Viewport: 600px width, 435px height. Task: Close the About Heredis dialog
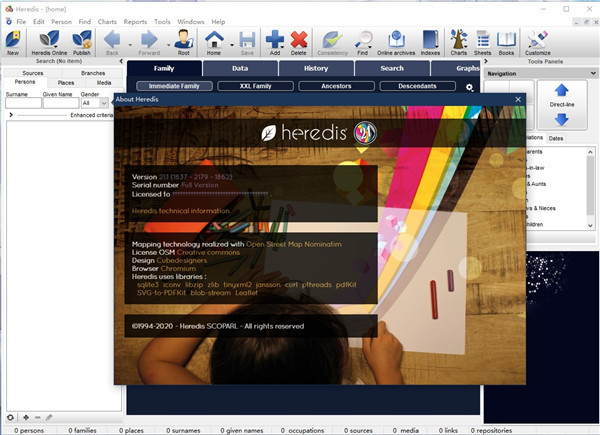click(x=517, y=100)
